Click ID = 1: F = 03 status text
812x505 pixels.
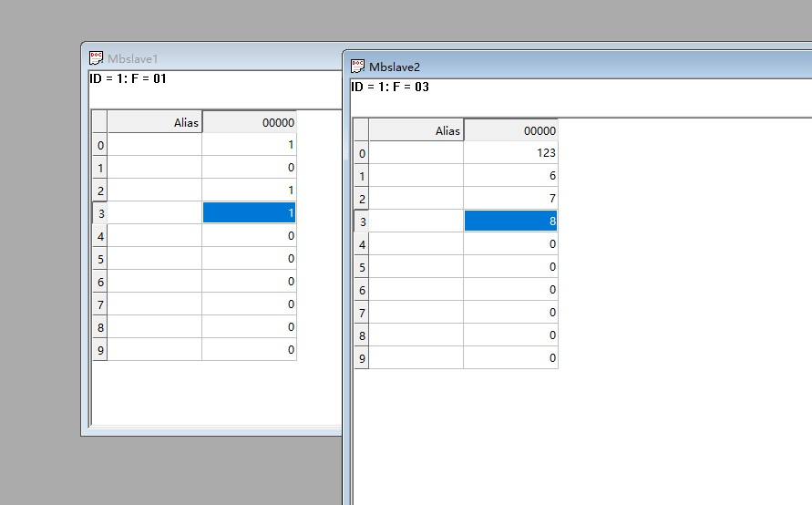pos(390,87)
